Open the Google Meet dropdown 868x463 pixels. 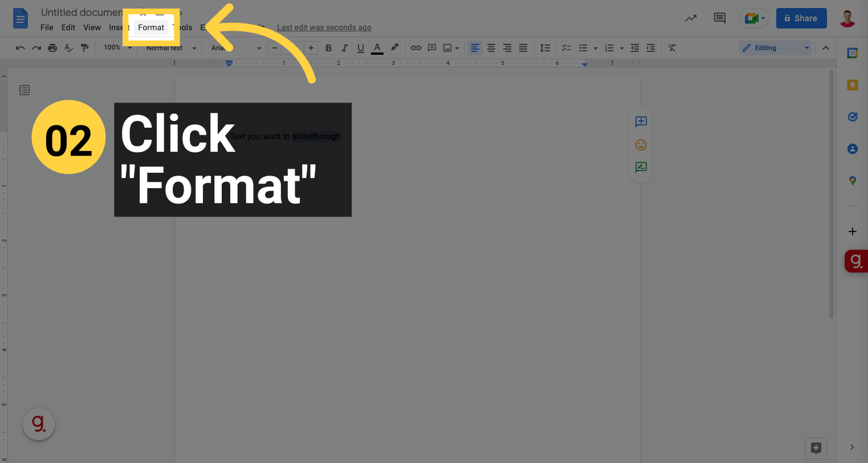(754, 18)
